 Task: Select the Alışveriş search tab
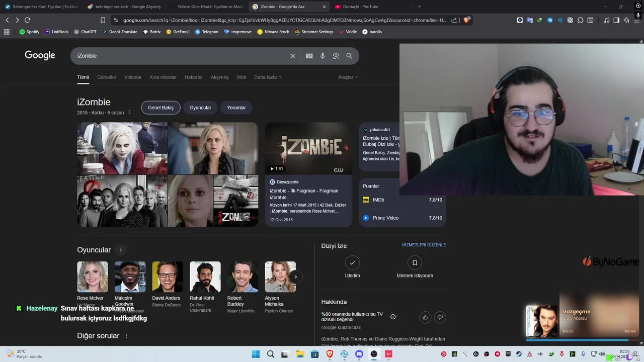[x=219, y=77]
